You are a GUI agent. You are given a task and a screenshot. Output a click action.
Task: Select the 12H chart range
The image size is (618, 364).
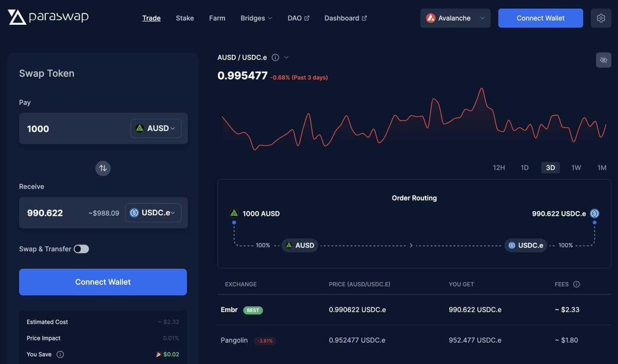[499, 168]
